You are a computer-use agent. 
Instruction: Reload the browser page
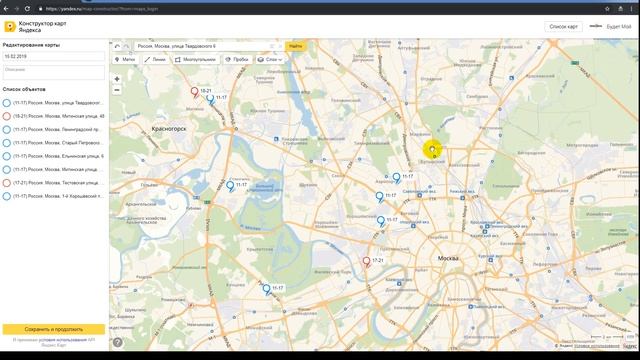[27, 9]
